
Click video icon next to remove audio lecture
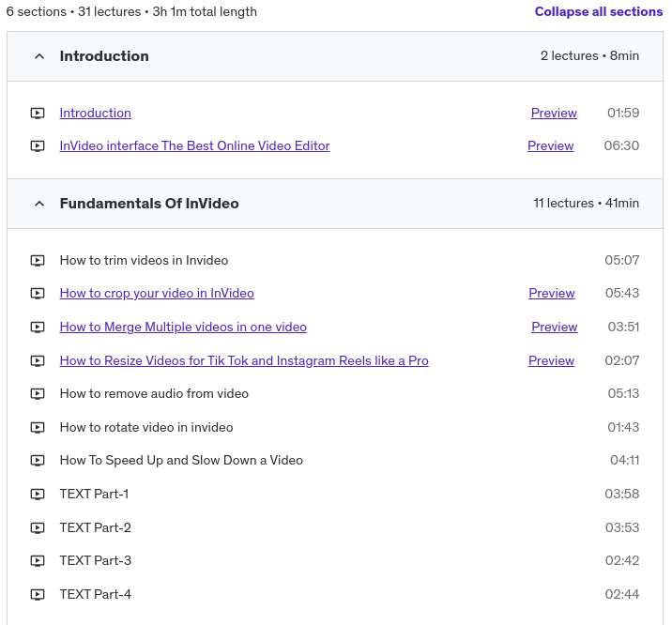click(38, 394)
